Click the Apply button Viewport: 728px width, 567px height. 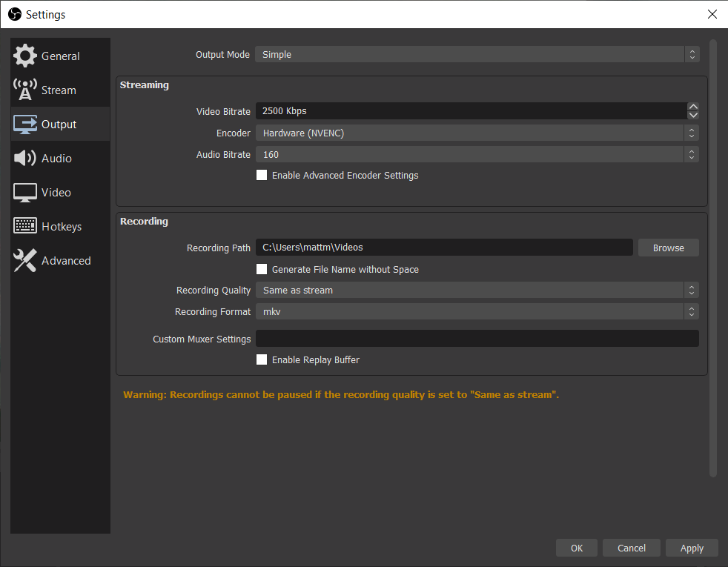point(691,548)
